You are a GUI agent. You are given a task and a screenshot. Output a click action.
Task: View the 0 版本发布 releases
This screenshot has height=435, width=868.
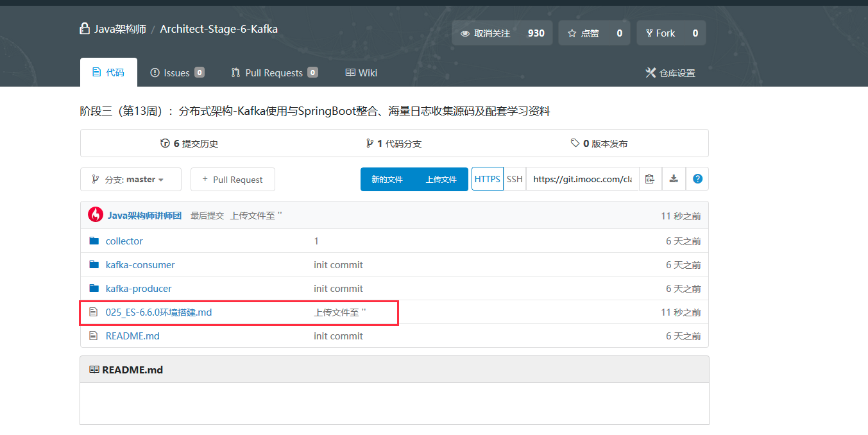click(x=599, y=143)
